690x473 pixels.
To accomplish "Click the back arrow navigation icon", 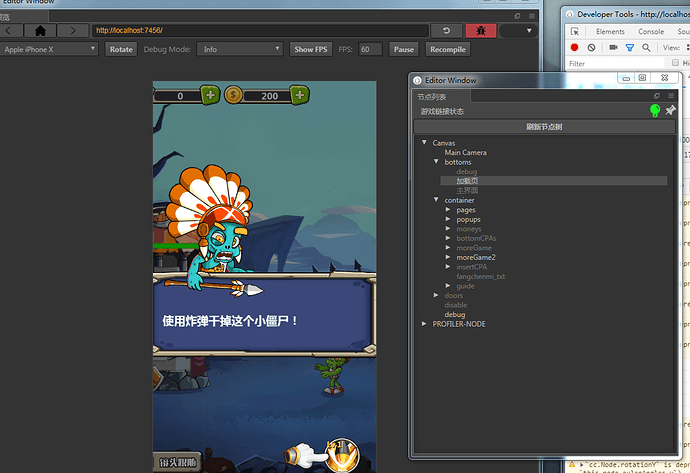I will 10,30.
